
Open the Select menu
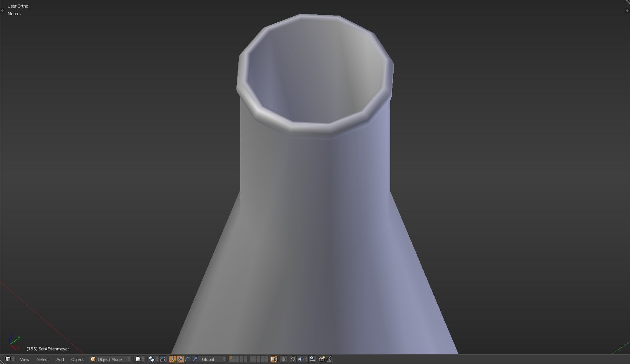coord(43,359)
